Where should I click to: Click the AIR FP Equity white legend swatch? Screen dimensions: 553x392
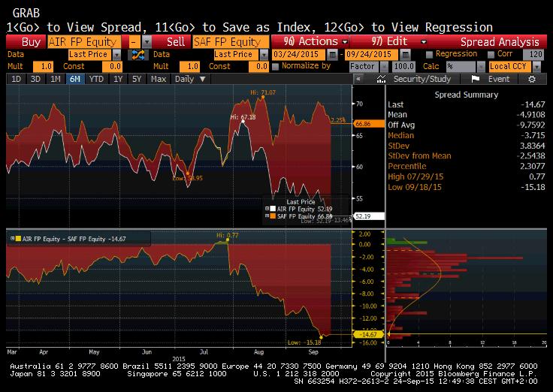(x=273, y=209)
